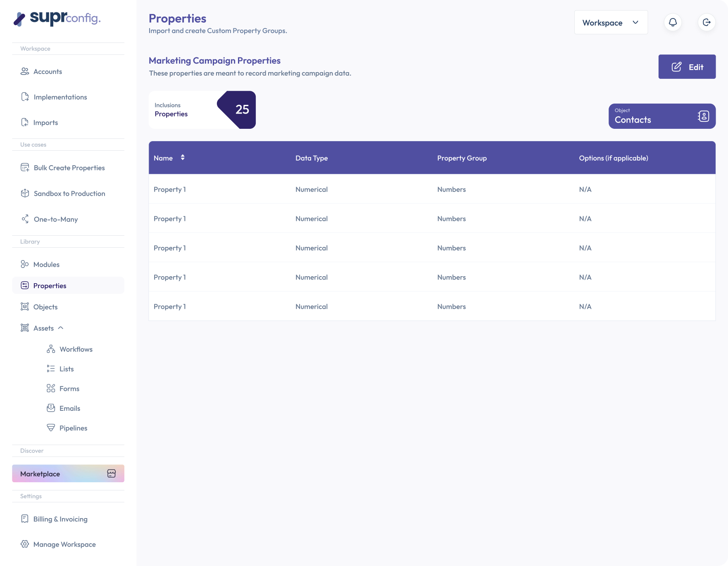Click the supr config logo

(57, 19)
